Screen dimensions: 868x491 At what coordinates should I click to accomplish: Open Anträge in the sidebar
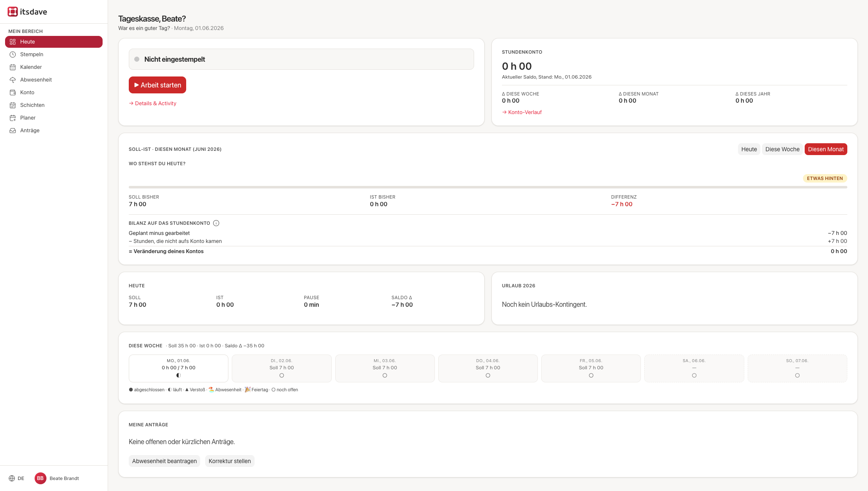coord(54,131)
